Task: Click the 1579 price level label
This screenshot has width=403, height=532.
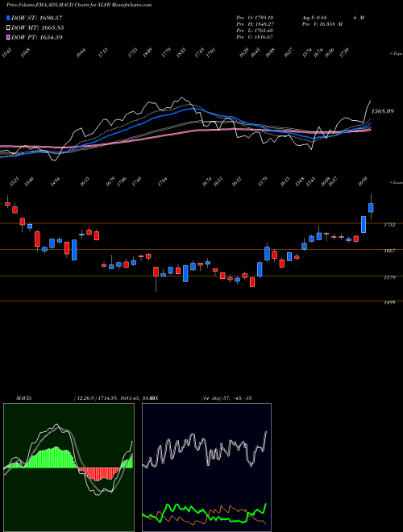Action: [389, 277]
